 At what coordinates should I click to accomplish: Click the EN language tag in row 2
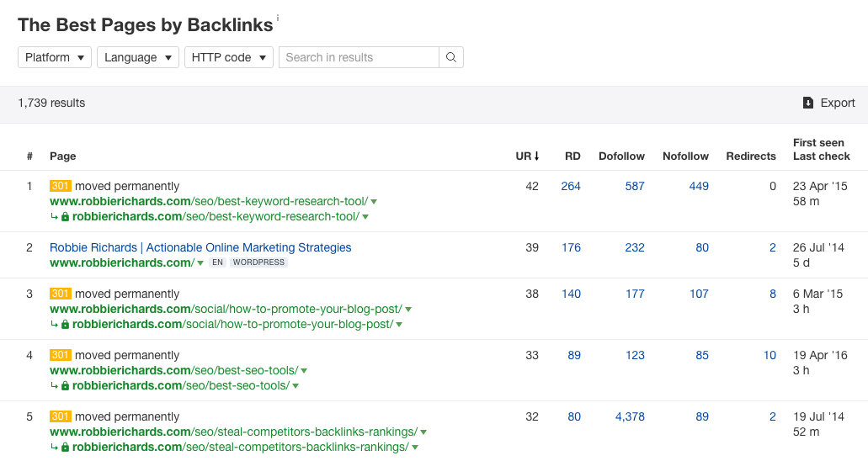tap(217, 262)
